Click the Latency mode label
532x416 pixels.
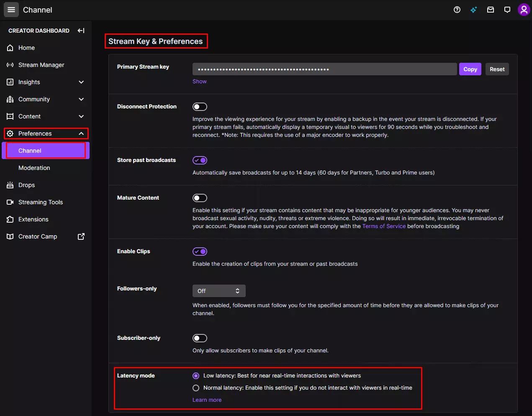[x=136, y=375]
